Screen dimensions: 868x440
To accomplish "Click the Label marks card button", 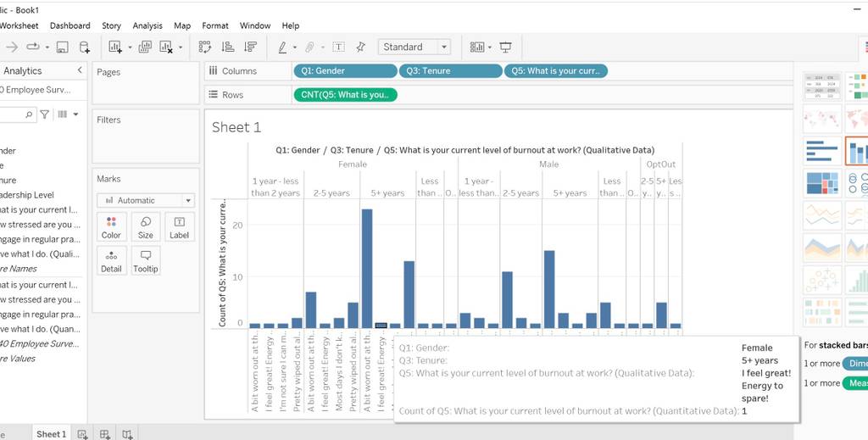I will click(x=180, y=227).
